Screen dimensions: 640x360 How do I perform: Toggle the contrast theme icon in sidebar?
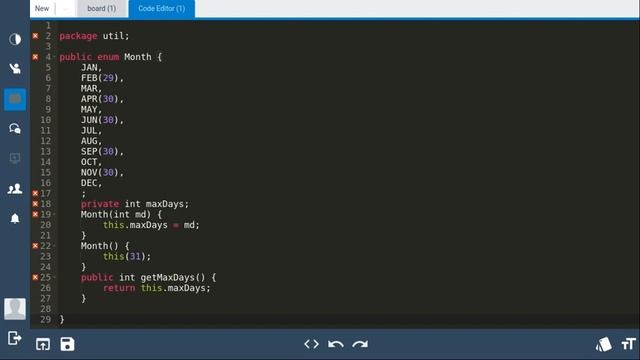tap(15, 39)
